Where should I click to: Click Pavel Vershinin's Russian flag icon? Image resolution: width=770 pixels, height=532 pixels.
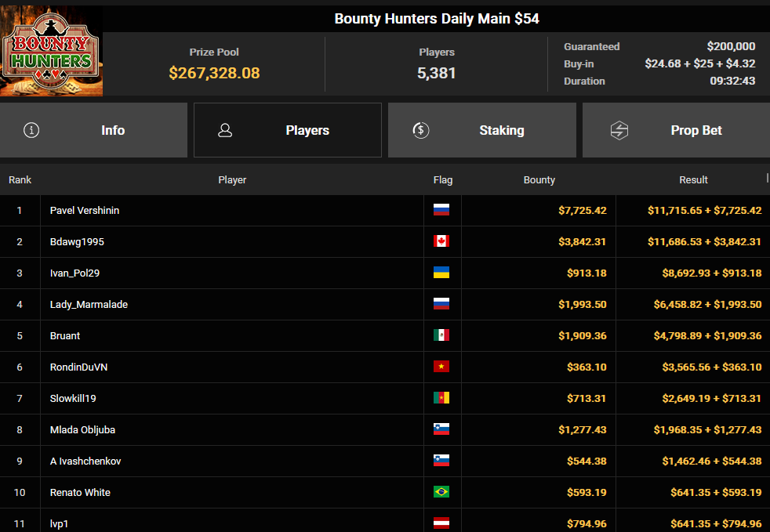[x=441, y=210]
